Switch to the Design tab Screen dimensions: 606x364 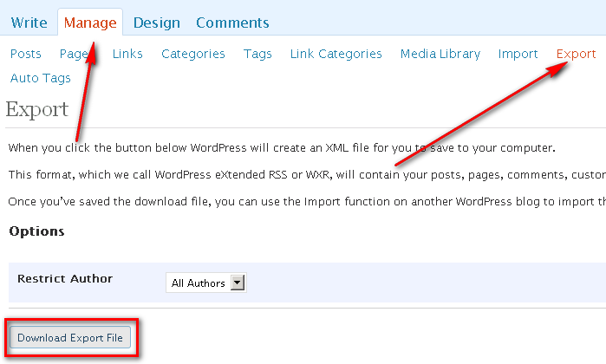click(157, 23)
